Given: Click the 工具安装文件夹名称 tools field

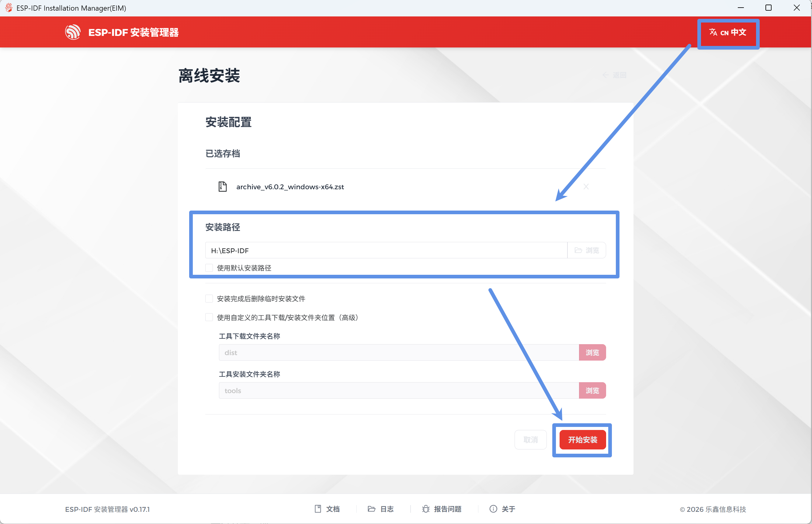Looking at the screenshot, I should point(399,391).
